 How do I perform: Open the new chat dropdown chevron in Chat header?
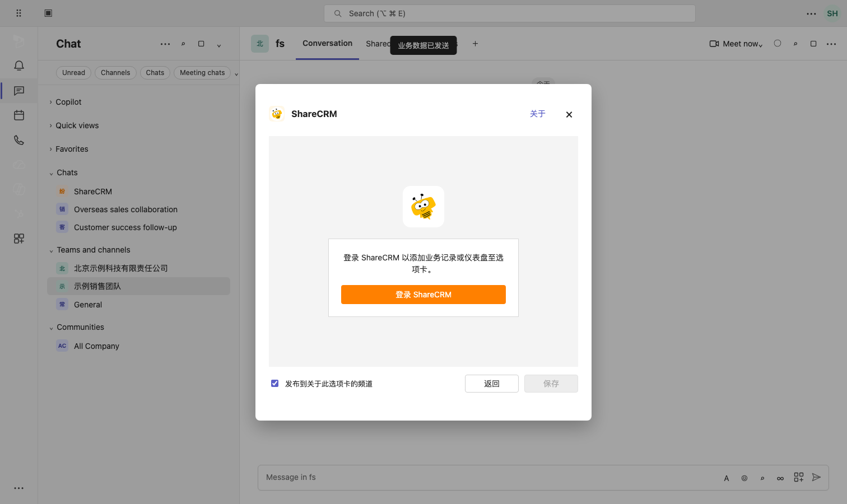click(x=219, y=45)
